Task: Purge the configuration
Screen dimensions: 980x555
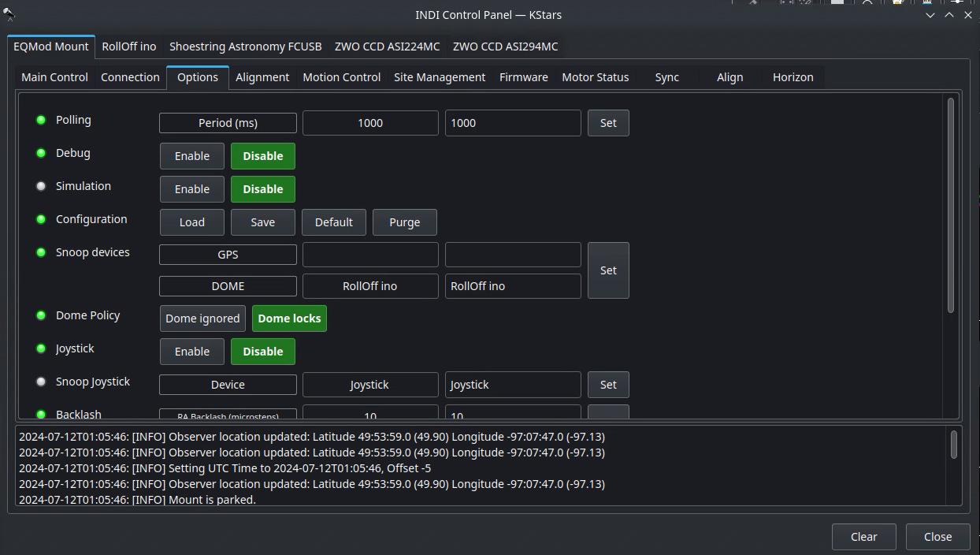Action: point(405,222)
